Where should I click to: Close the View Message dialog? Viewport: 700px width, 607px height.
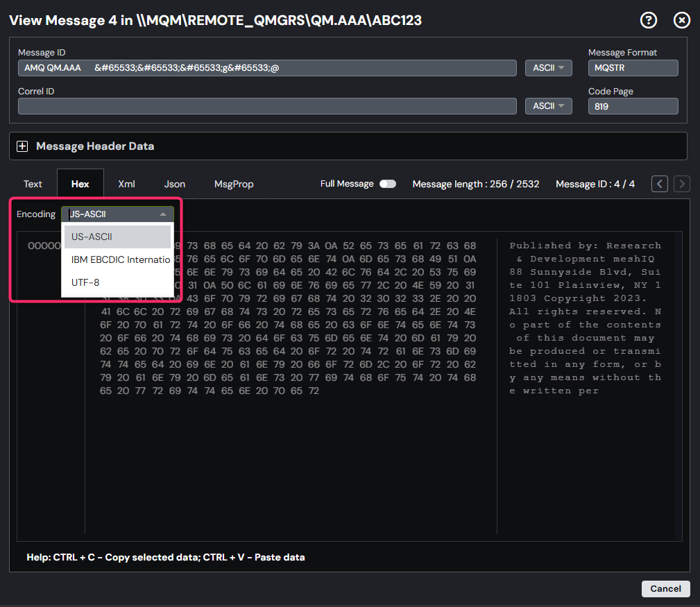[681, 20]
